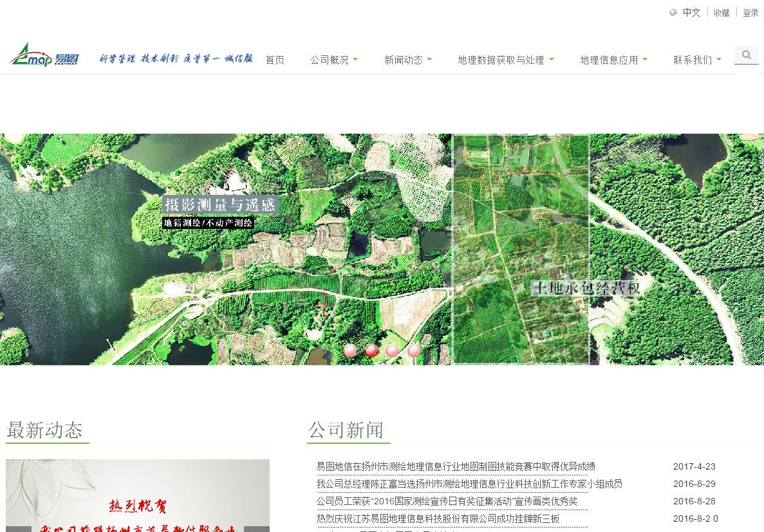This screenshot has width=764, height=532.
Task: Select the first carousel slide dot
Action: 350,351
